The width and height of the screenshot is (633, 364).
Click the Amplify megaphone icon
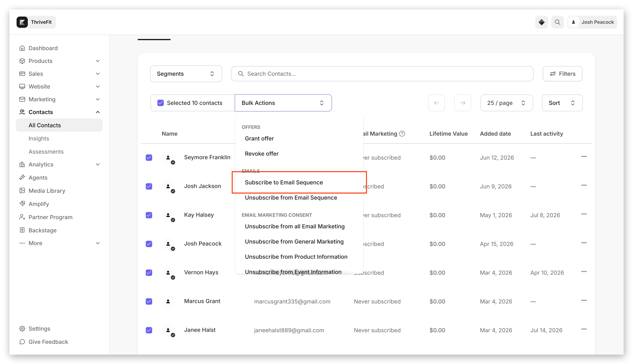tap(22, 204)
